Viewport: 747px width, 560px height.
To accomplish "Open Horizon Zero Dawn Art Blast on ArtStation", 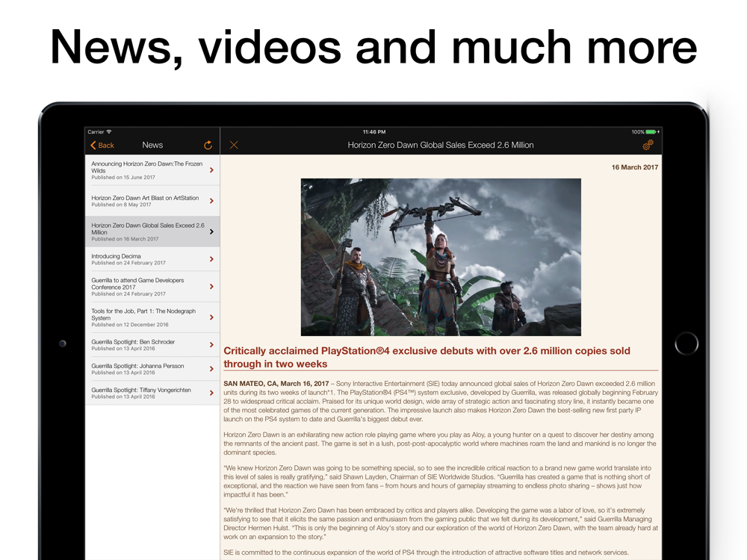I will click(152, 201).
